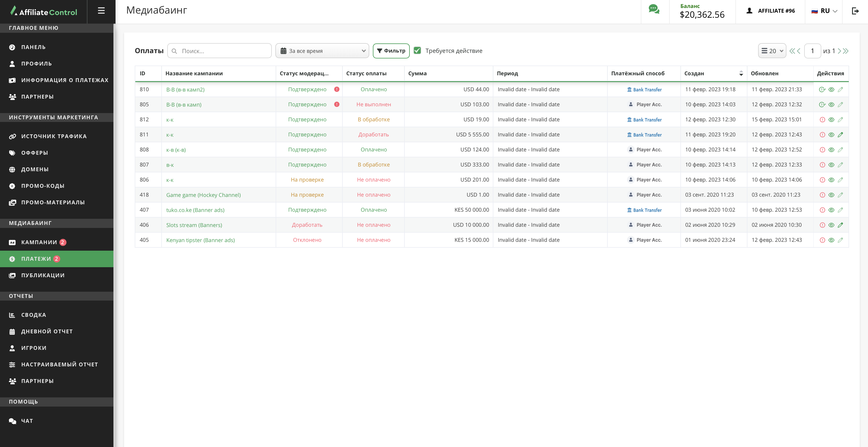View payment 406 details via eye icon
Screen dimensions: 868x447
[831, 225]
